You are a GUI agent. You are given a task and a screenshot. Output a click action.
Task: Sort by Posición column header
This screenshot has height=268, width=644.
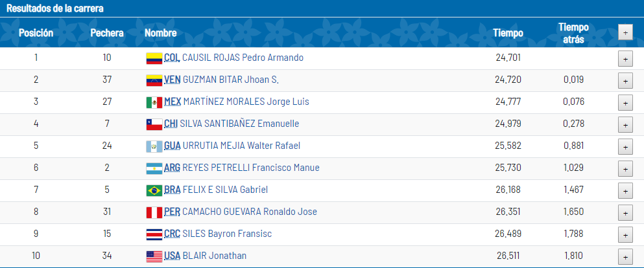pyautogui.click(x=36, y=32)
